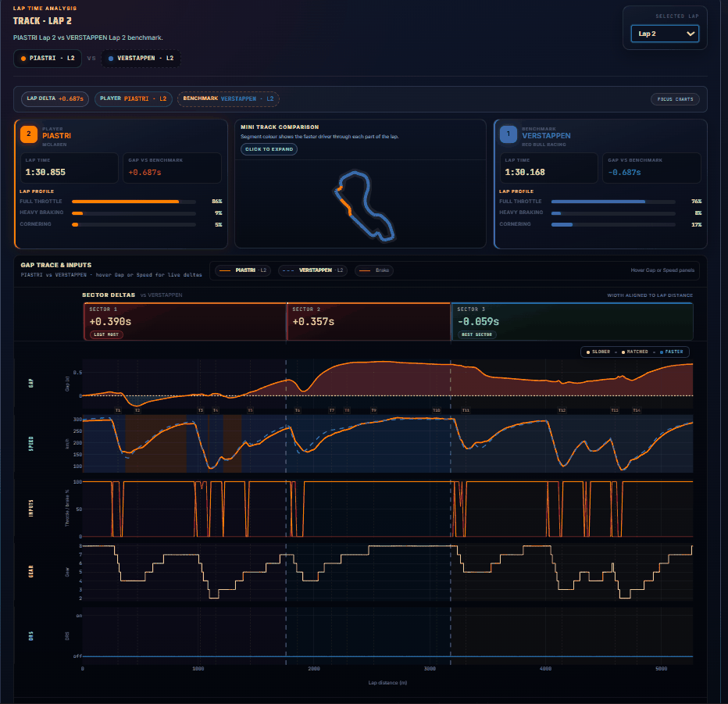Select the Sector 1 delta card +0.390s
The width and height of the screenshot is (728, 704).
[185, 321]
